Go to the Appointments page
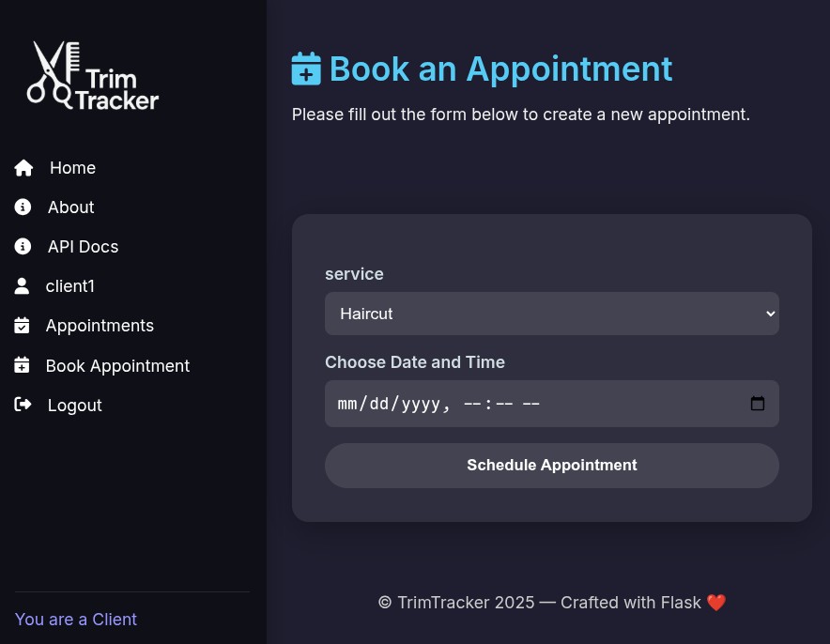This screenshot has width=830, height=644. 100,325
